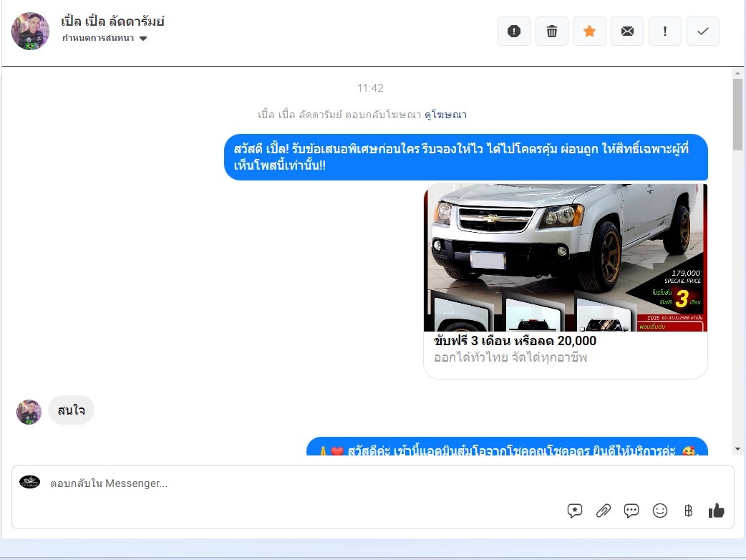Open กำหนดการสนทนา dropdown arrow

click(x=143, y=39)
